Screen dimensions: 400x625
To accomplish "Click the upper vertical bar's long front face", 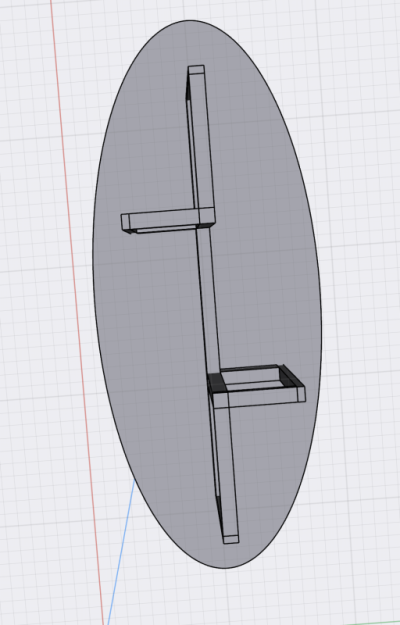I will [202, 142].
